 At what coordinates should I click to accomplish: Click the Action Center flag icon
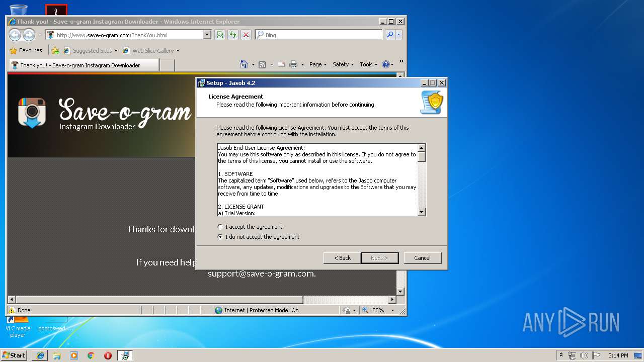[x=596, y=355]
